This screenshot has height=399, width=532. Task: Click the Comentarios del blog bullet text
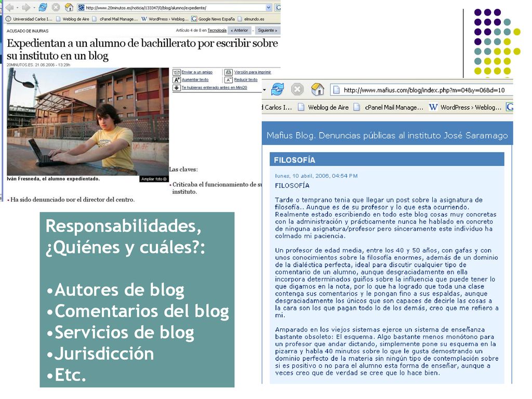[141, 312]
